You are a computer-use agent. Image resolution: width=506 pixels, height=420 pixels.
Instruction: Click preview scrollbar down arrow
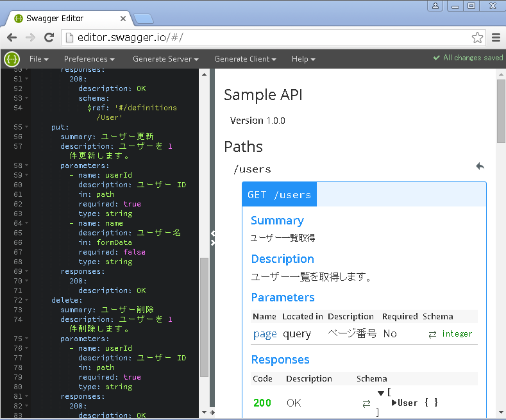[x=501, y=412]
